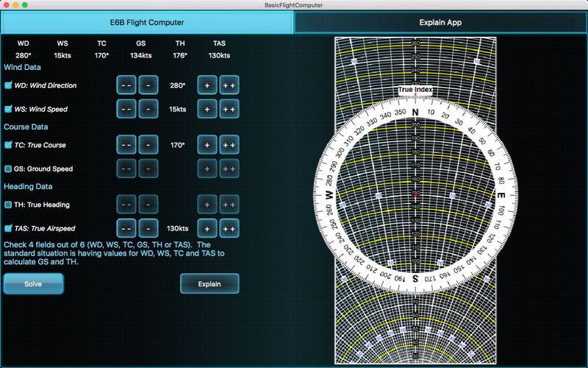Click the double-plus button for True Heading

(x=229, y=205)
